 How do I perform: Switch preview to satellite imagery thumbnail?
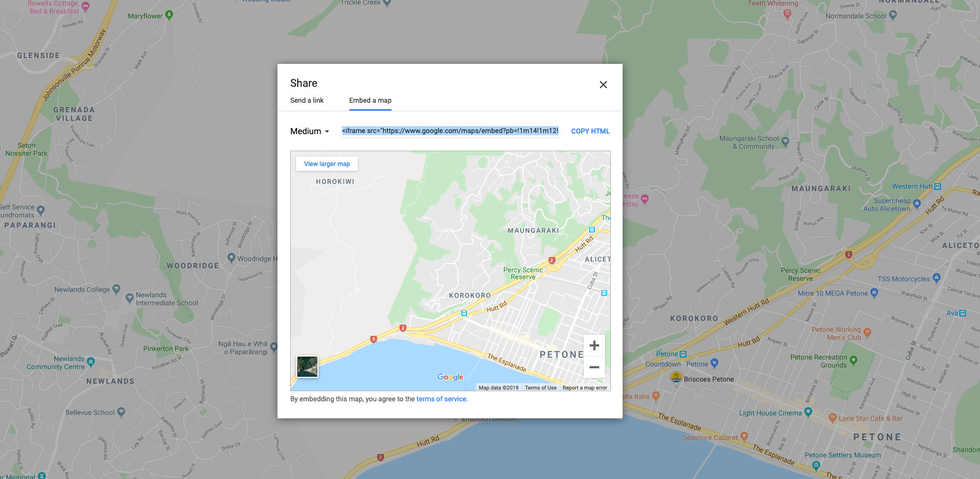(x=307, y=367)
